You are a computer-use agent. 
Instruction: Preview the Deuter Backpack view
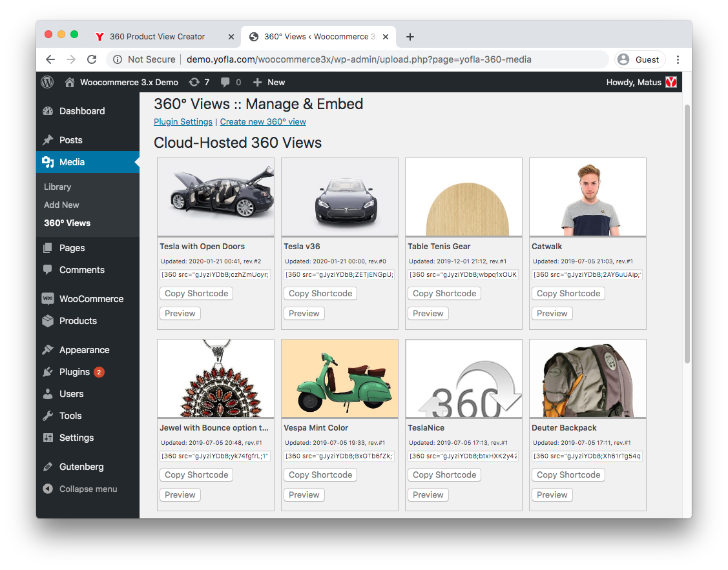pyautogui.click(x=552, y=495)
